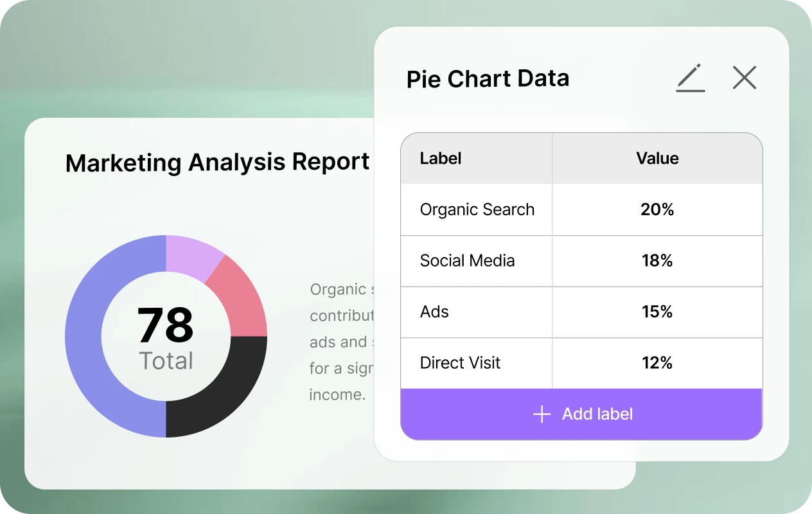
Task: Select the Marketing Analysis Report title
Action: tap(217, 163)
